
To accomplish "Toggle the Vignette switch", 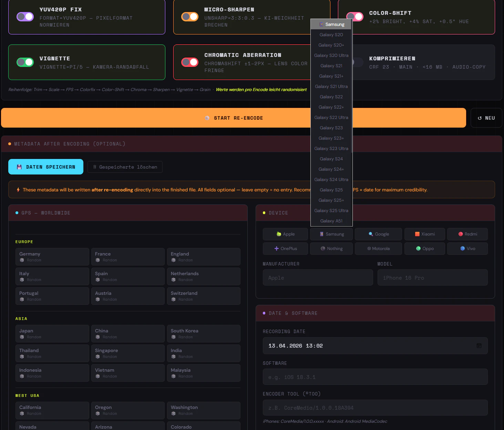I will pyautogui.click(x=25, y=62).
